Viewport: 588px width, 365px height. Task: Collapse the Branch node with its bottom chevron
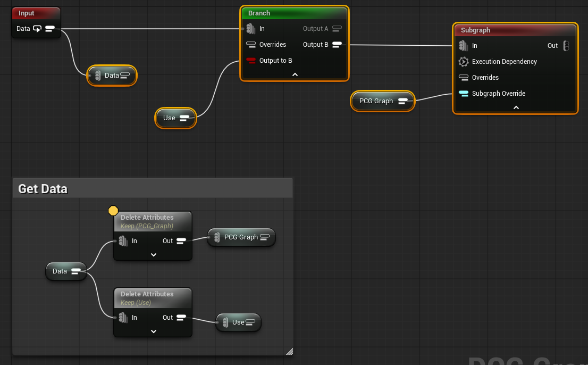(295, 74)
